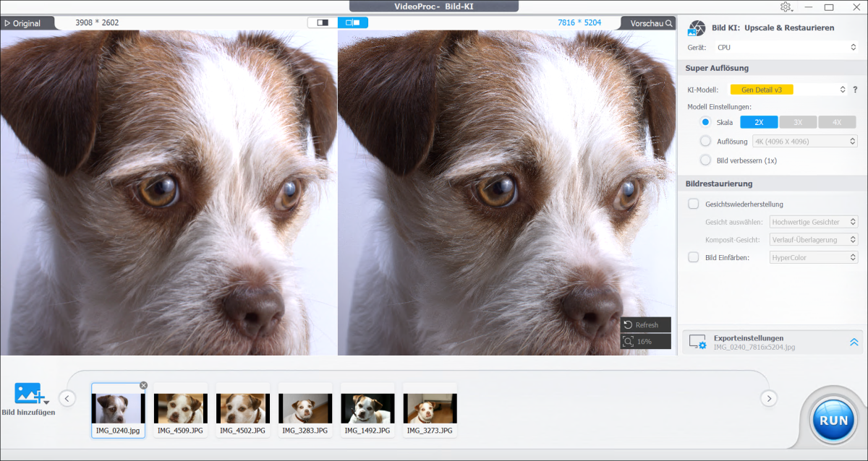Select the Bild verbessern (1x) option
Viewport: 868px width, 461px height.
click(705, 160)
